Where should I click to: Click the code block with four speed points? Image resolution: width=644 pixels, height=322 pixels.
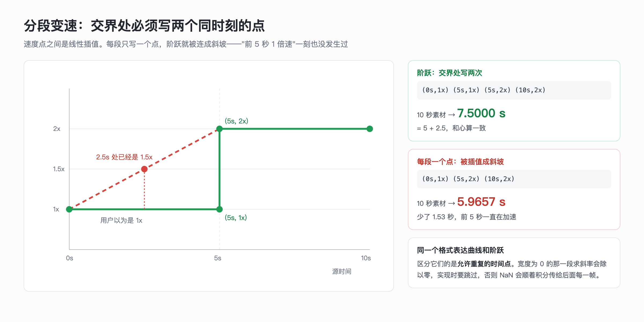514,90
